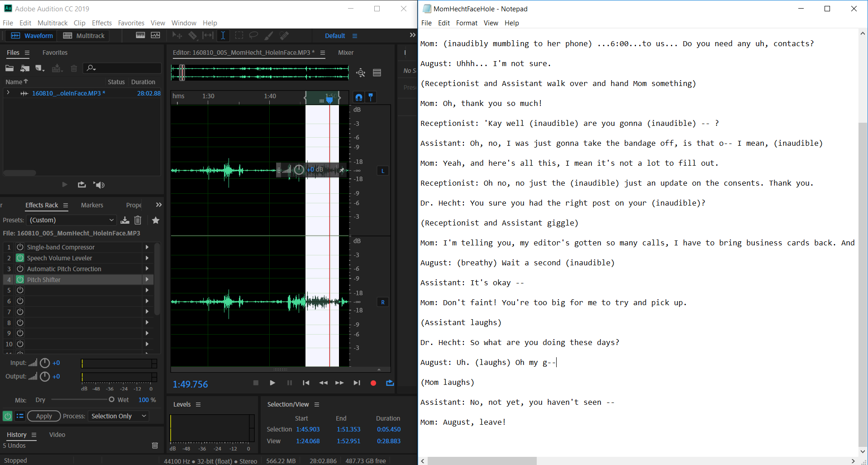Open the Process Selection Only dropdown
The width and height of the screenshot is (868, 465).
tap(118, 416)
